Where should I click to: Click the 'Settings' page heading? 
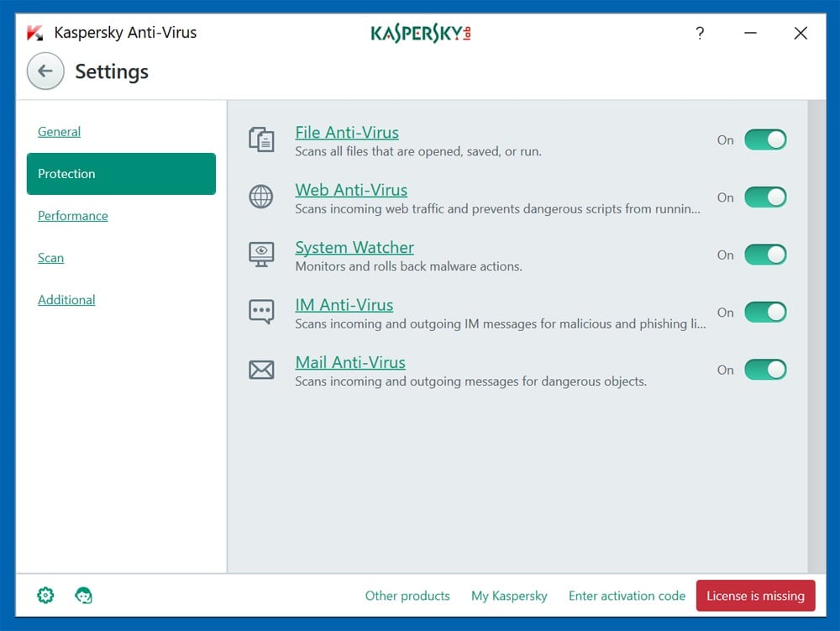coord(112,71)
